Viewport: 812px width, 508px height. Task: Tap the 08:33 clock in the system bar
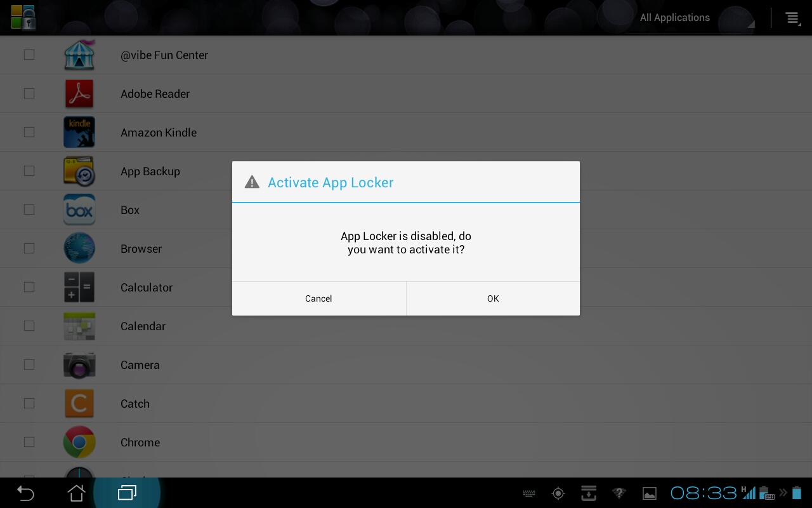point(704,493)
